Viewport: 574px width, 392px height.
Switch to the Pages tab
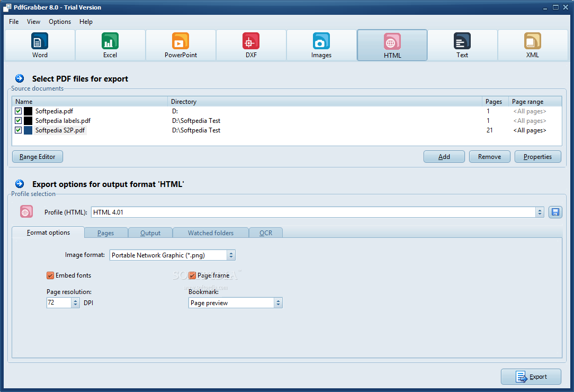pos(106,233)
